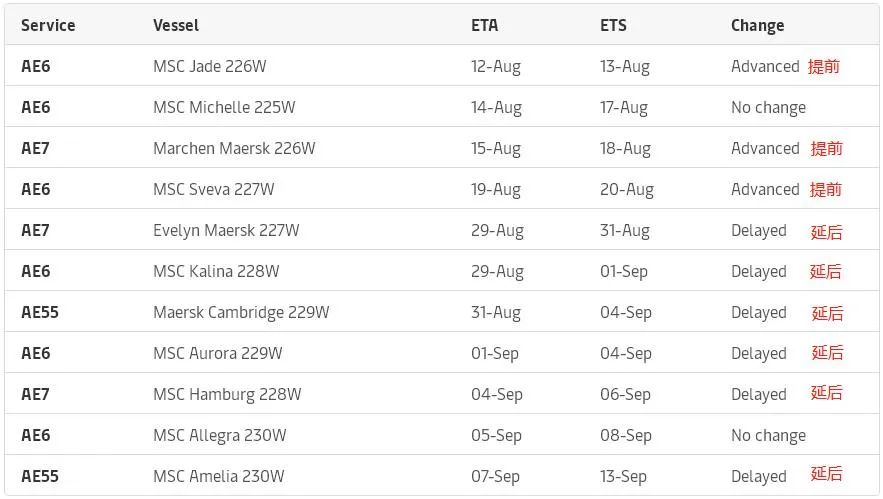Click the Change column header
The image size is (883, 499).
pyautogui.click(x=757, y=25)
